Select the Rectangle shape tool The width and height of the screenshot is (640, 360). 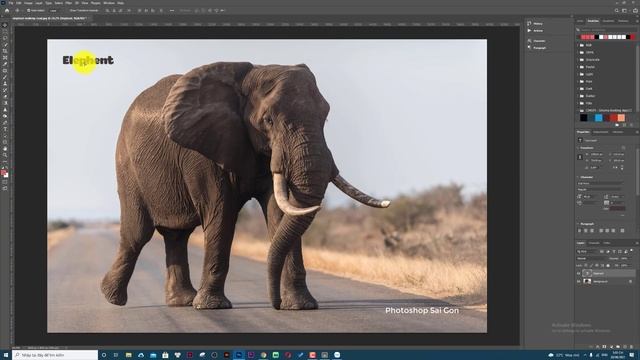5,142
